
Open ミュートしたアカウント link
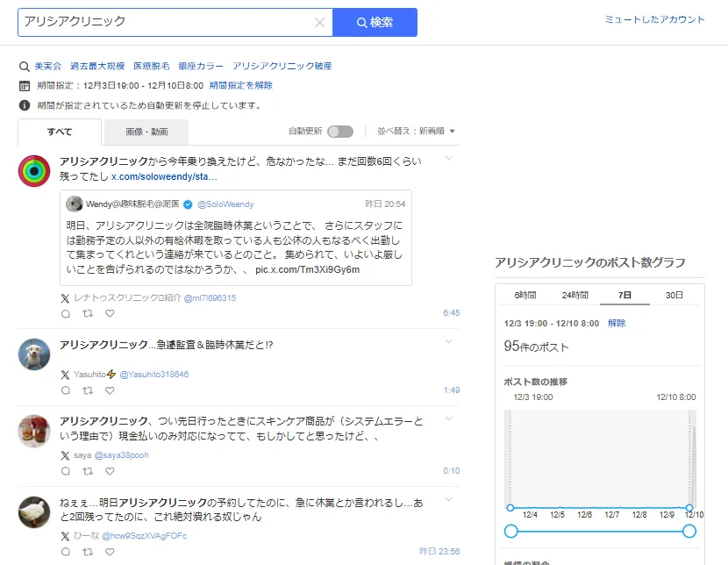[654, 19]
